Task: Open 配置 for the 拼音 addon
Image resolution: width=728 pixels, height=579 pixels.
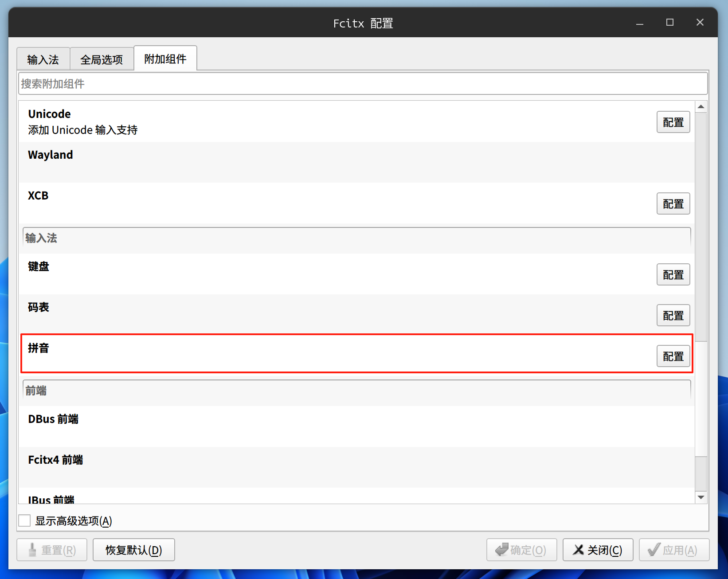Action: (673, 356)
